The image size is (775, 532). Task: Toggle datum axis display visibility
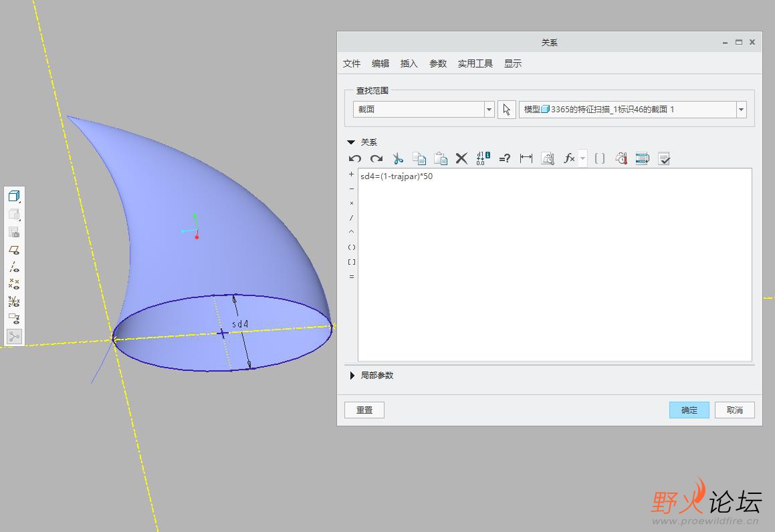[x=14, y=267]
